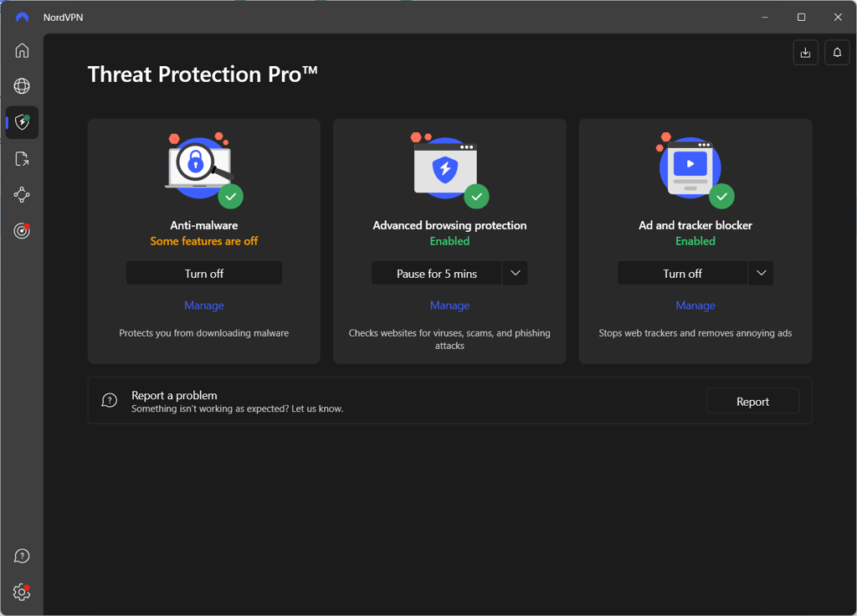Expand the Ad blocker turn-off dropdown arrow
Screen dimensions: 857x616
click(762, 274)
